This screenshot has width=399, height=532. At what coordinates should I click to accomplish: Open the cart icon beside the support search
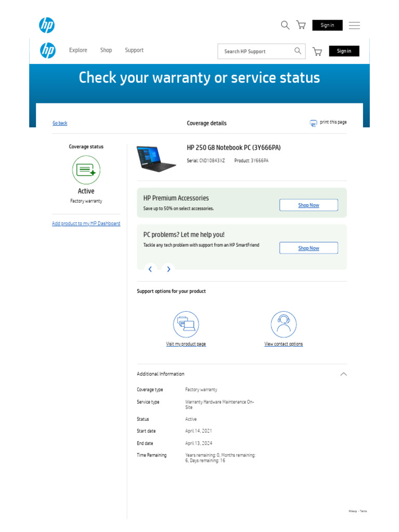pyautogui.click(x=317, y=51)
